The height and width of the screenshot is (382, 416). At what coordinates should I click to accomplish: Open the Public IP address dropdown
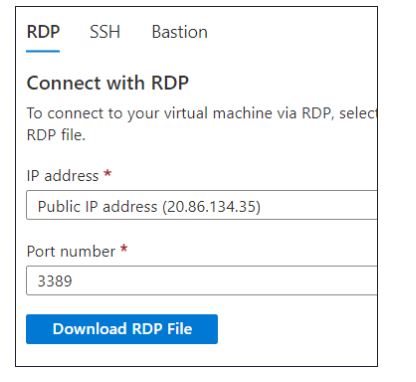pyautogui.click(x=202, y=205)
